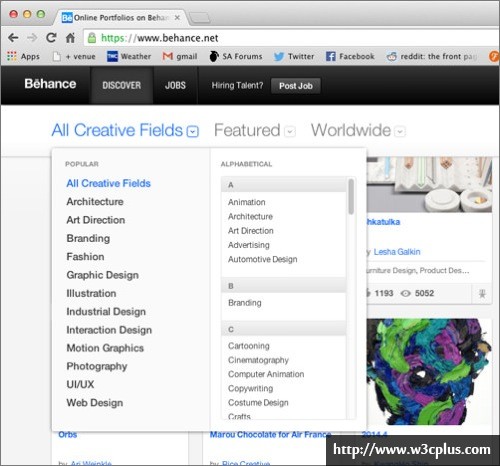
Task: Select Art Direction in the alphabetical list
Action: click(251, 231)
